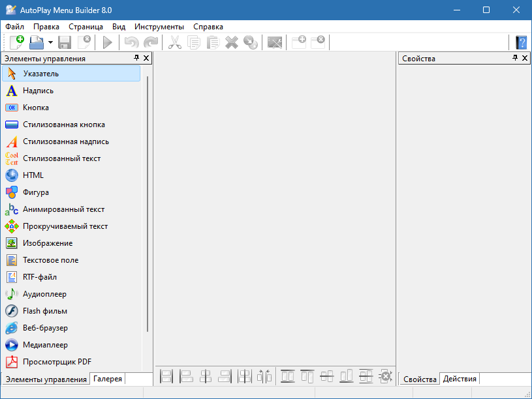This screenshot has width=532, height=399.
Task: Select the HTML control
Action: point(71,175)
